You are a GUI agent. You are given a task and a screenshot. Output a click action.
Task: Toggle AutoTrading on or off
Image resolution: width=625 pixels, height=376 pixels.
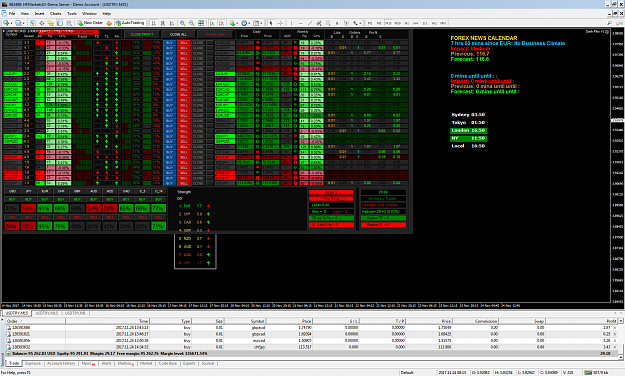pyautogui.click(x=130, y=23)
